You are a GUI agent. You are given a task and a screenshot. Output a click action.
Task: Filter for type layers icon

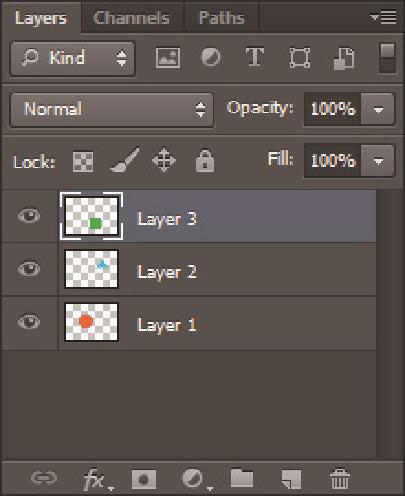pyautogui.click(x=255, y=57)
